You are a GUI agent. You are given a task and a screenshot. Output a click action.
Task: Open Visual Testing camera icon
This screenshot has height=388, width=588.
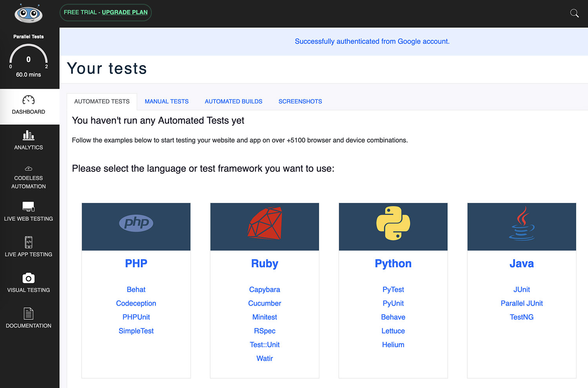click(29, 278)
